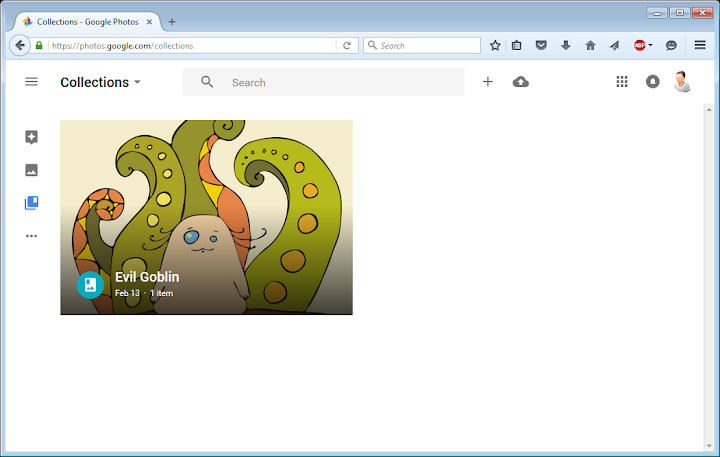
Task: Bookmark this page with star icon
Action: (x=495, y=45)
